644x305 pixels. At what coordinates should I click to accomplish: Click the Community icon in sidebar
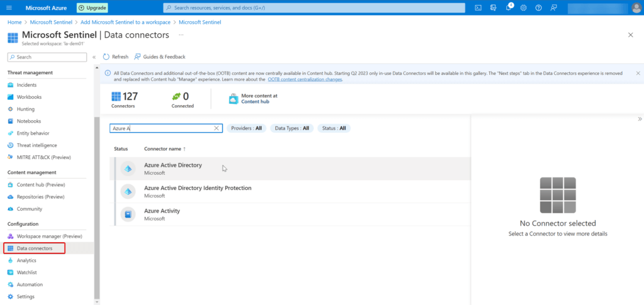[x=11, y=209]
